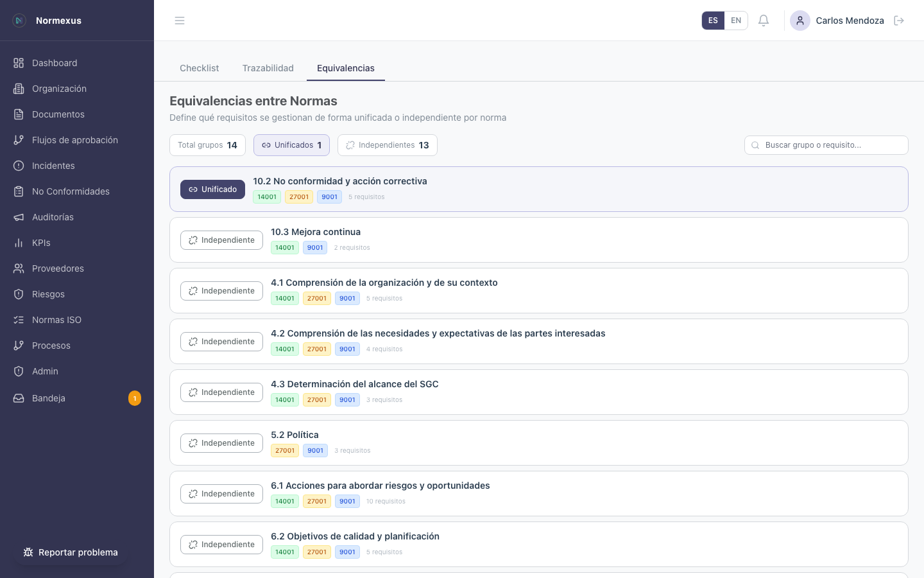
Task: Go to KPIs in the sidebar
Action: click(41, 243)
